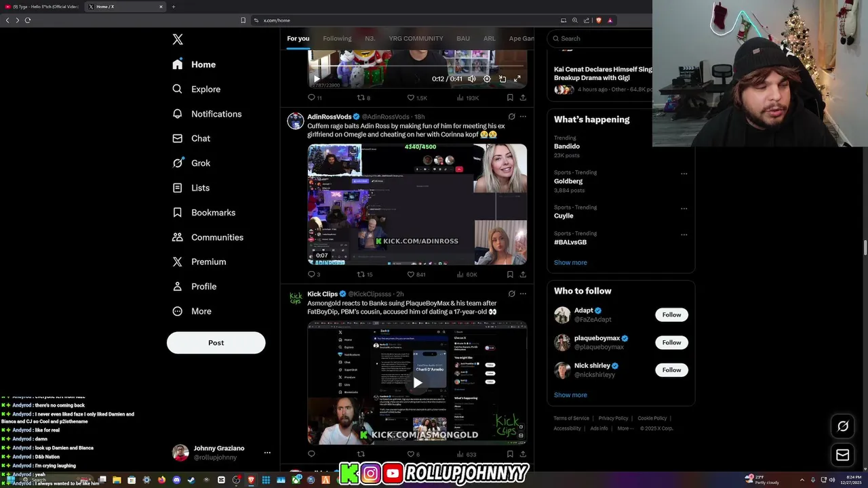Click the Post button

pos(216,342)
